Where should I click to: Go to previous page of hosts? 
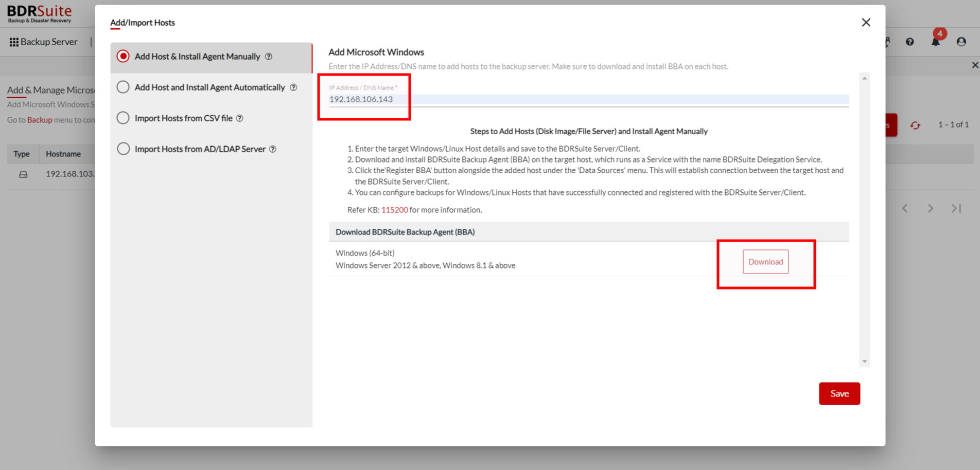pos(905,208)
